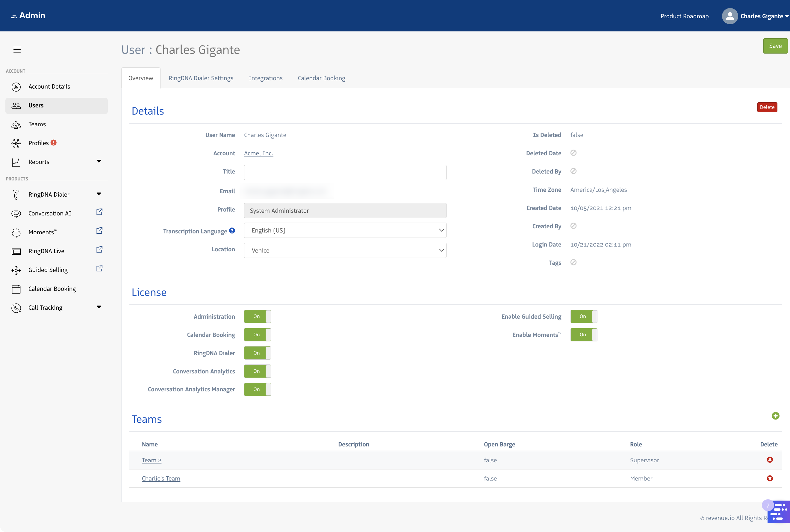This screenshot has width=790, height=532.
Task: Toggle the Administration license switch
Action: click(257, 316)
